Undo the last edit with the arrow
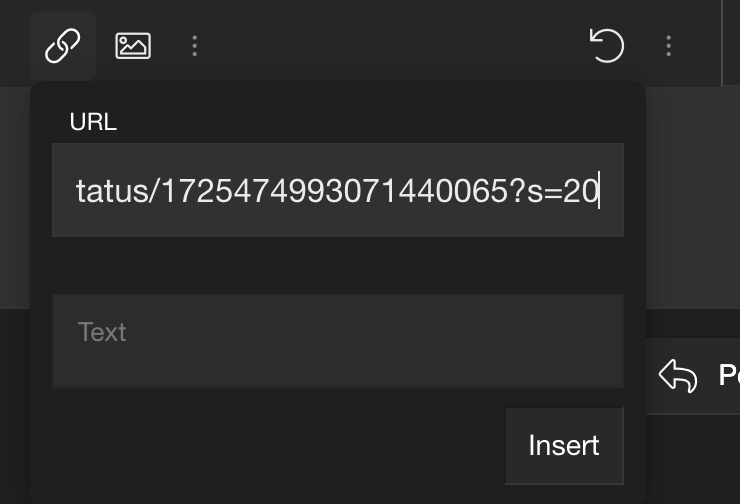 pyautogui.click(x=607, y=46)
